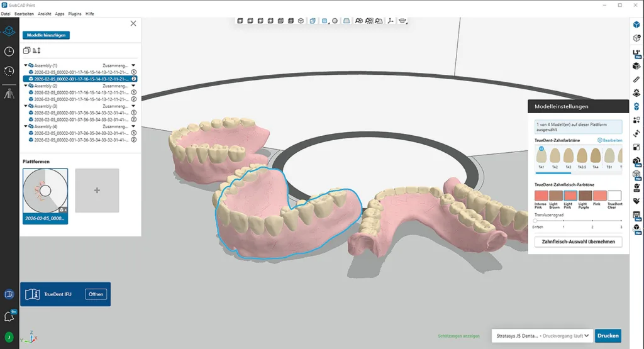Image resolution: width=644 pixels, height=349 pixels.
Task: Click level 2 on the Transluzenzgrad slider
Action: tap(592, 221)
